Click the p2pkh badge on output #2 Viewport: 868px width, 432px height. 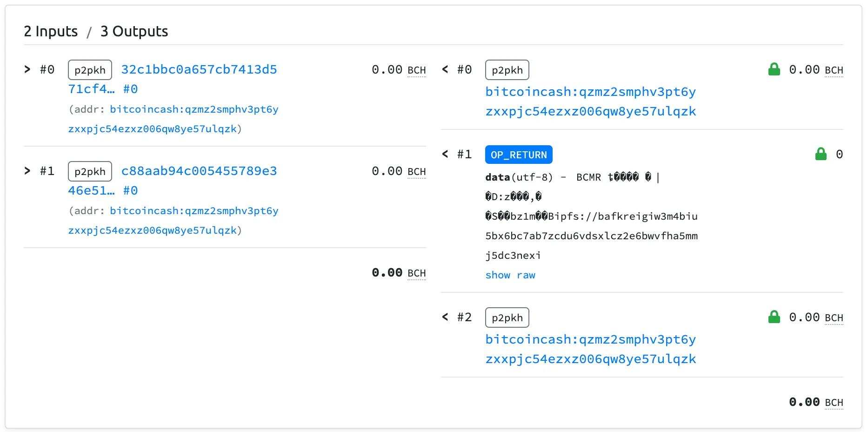tap(507, 317)
